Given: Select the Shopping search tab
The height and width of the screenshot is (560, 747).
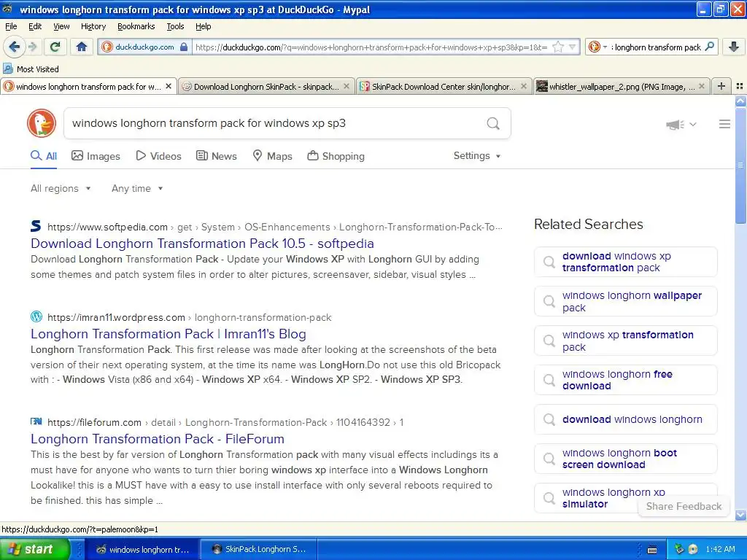Looking at the screenshot, I should click(336, 156).
